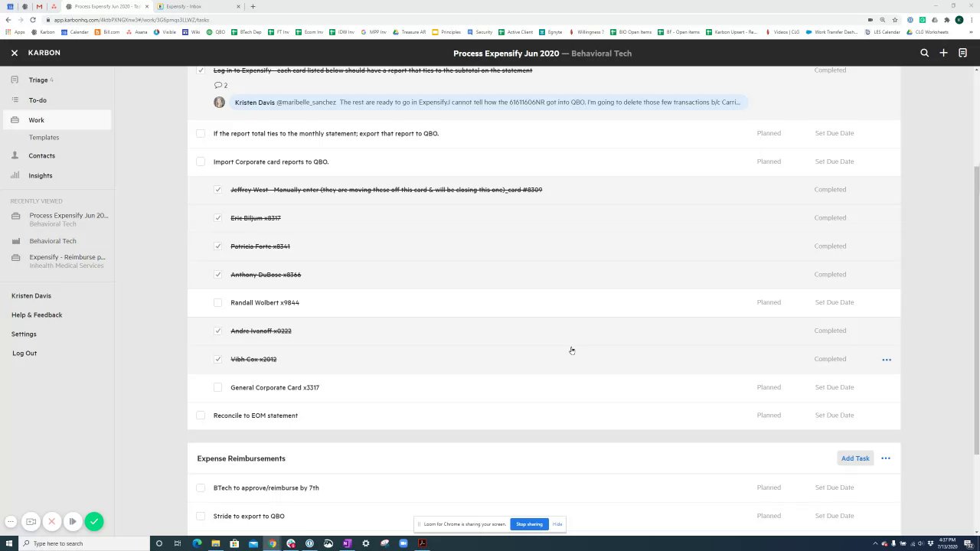This screenshot has width=980, height=551.
Task: Uncheck Andre Ivanoff x0222 subtask
Action: coord(218,331)
